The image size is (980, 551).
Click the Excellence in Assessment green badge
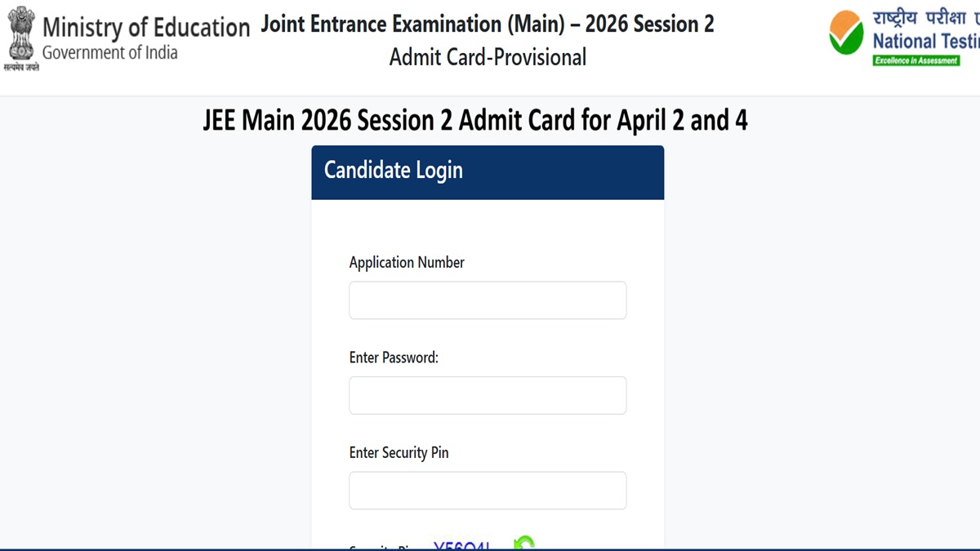coord(916,60)
